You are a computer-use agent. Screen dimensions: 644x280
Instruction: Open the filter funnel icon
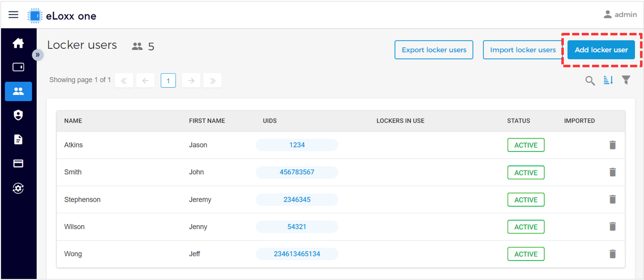[626, 80]
